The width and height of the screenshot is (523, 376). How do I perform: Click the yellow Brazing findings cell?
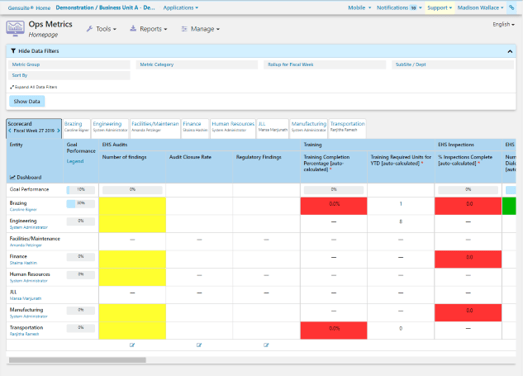click(132, 206)
